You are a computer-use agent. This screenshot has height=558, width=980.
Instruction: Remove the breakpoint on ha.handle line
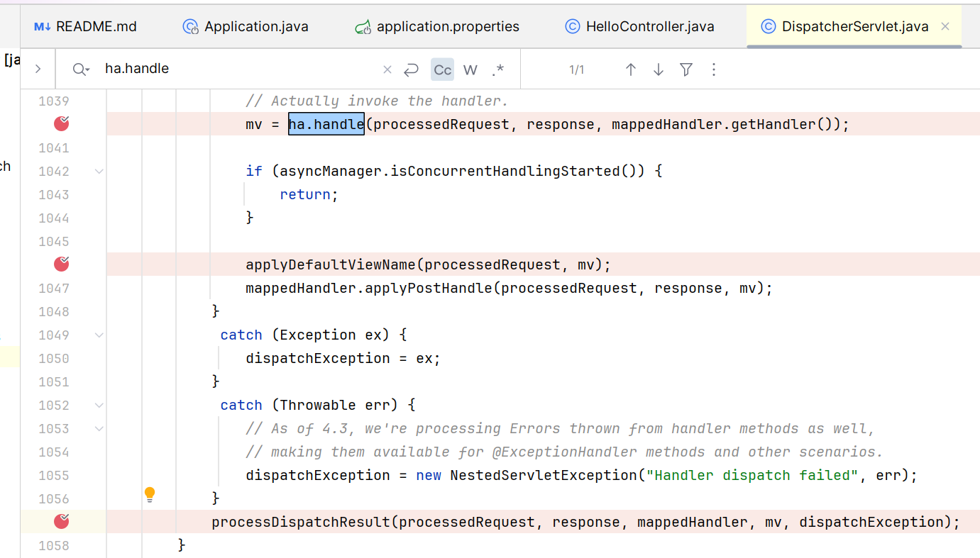62,123
